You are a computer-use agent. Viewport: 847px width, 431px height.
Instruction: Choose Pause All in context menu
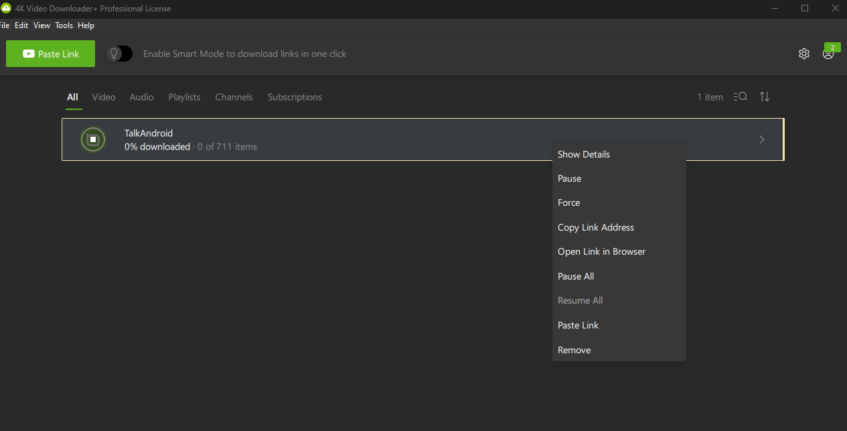619,276
